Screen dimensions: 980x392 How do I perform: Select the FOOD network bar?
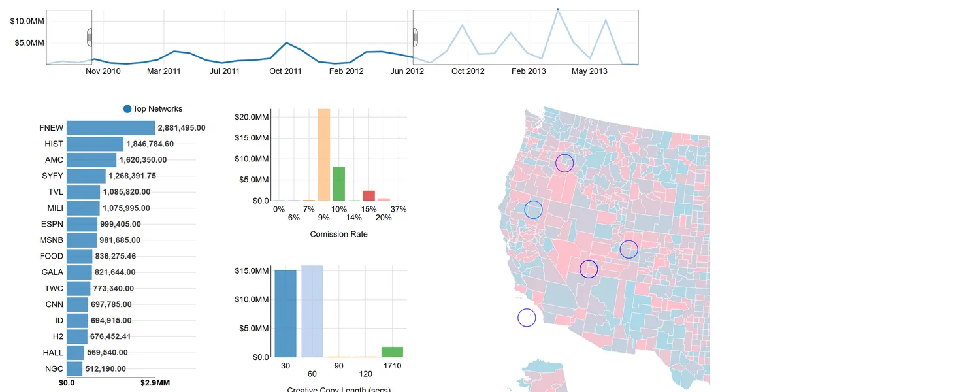tap(79, 256)
